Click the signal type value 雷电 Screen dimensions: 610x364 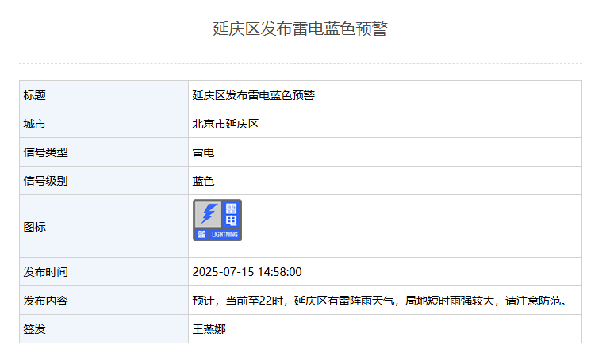pos(204,152)
